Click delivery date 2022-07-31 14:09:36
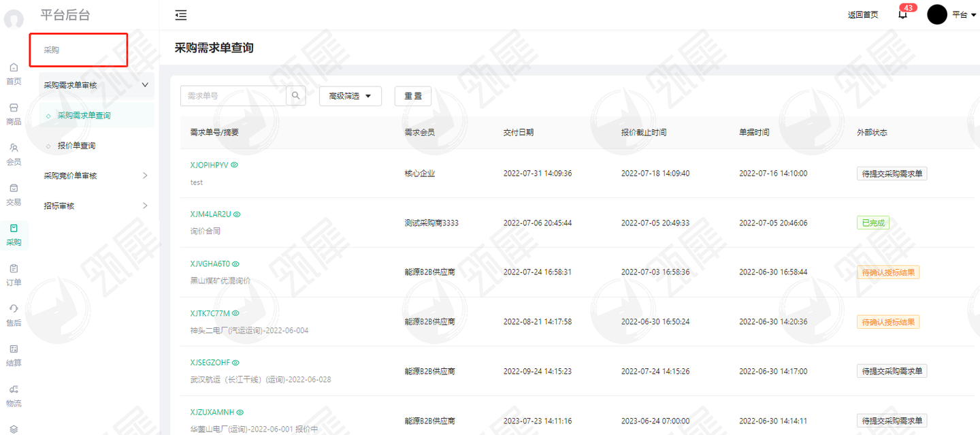The height and width of the screenshot is (435, 980). coord(538,174)
